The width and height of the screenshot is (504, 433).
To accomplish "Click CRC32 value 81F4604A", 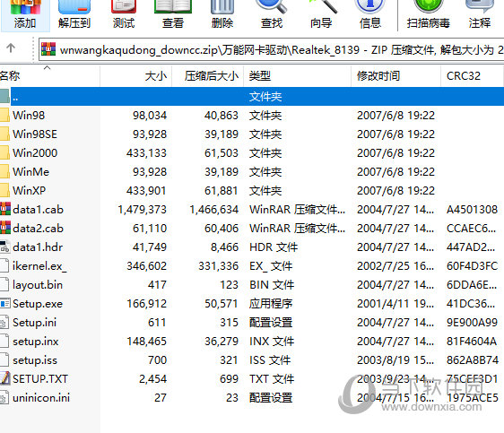I will coord(472,342).
